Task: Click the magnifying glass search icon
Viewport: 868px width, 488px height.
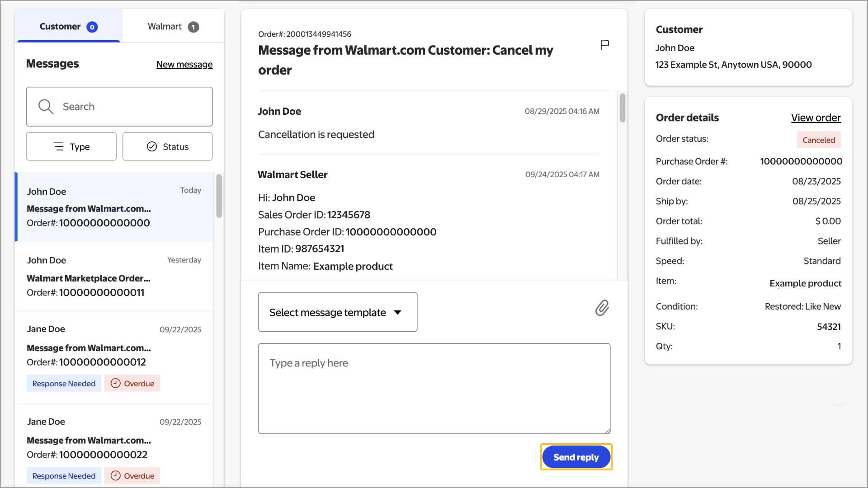Action: click(x=46, y=107)
